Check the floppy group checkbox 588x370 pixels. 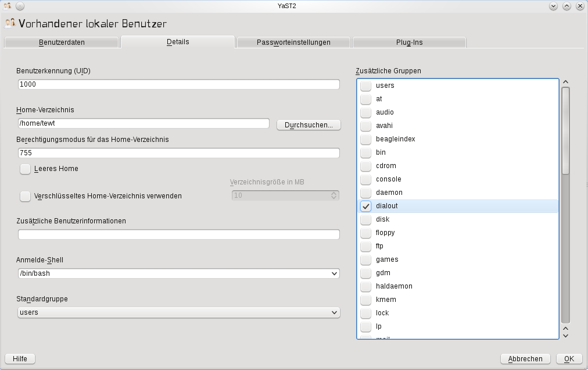coord(365,233)
